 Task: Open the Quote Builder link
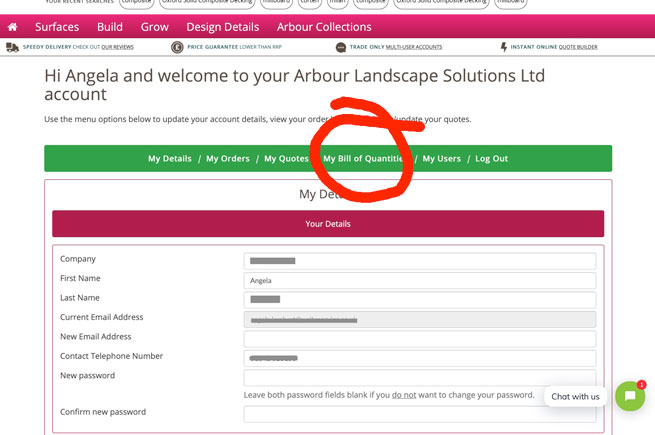pyautogui.click(x=578, y=47)
